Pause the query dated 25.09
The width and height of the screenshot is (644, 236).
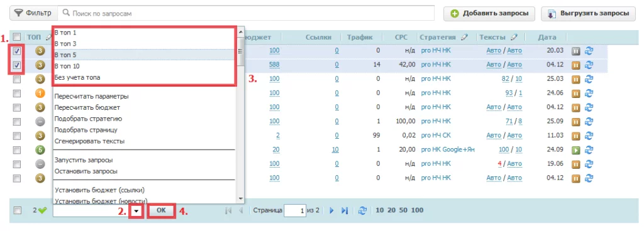(576, 122)
